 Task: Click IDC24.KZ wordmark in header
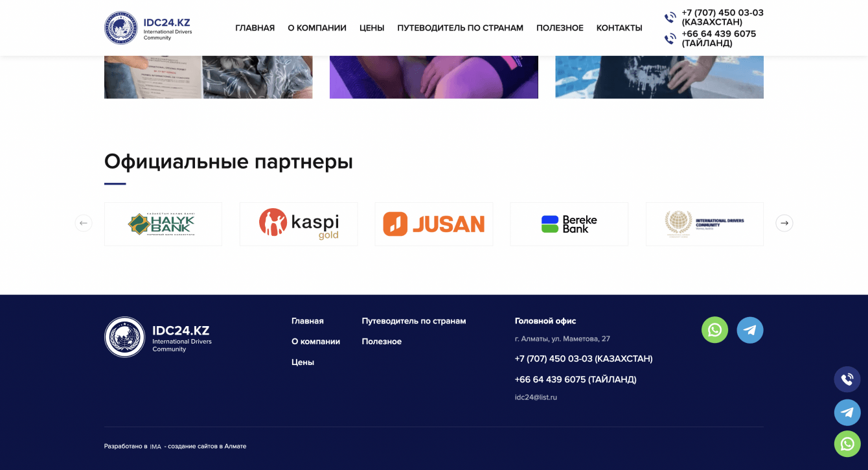pos(166,23)
